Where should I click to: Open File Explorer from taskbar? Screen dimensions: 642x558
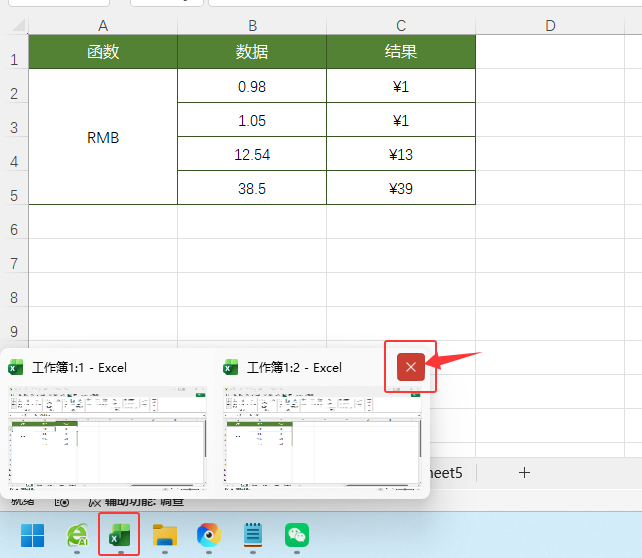pyautogui.click(x=165, y=535)
